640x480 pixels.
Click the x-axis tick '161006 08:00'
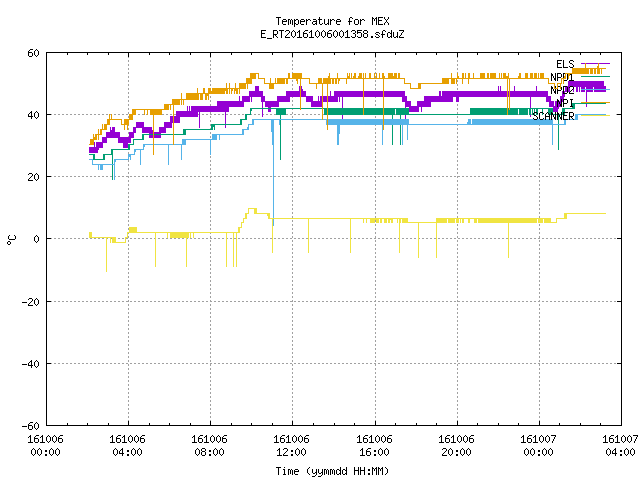pos(209,446)
